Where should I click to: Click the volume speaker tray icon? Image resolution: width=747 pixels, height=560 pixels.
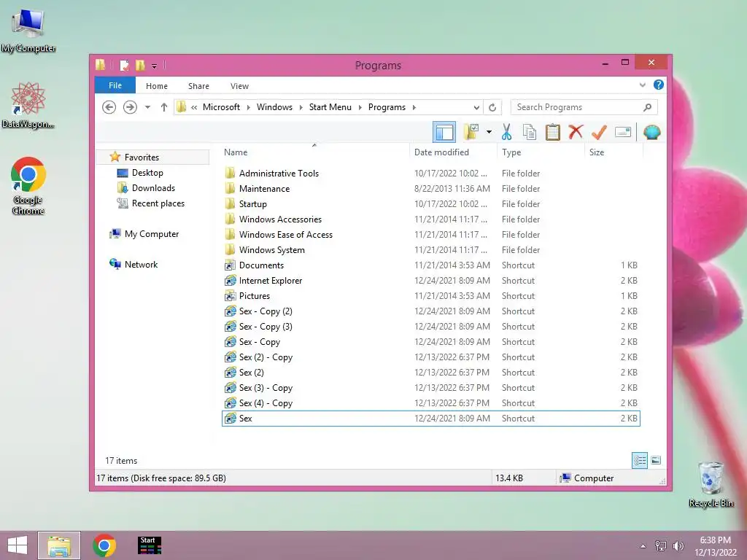click(x=678, y=546)
